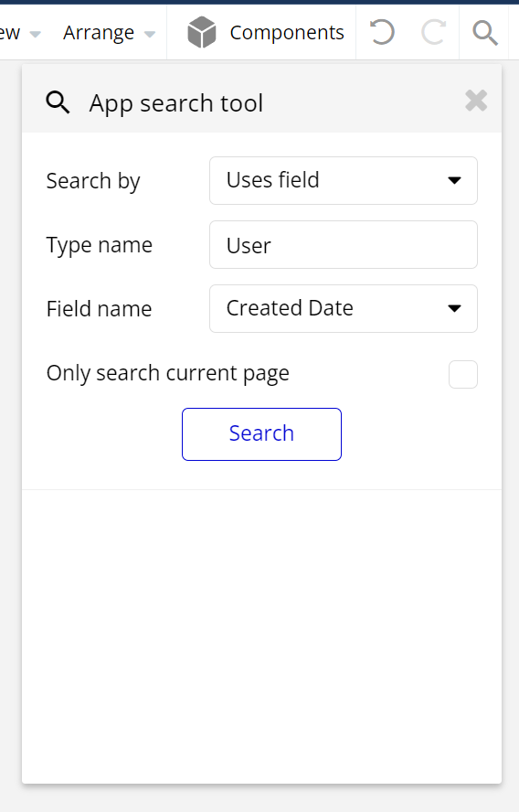Click the arrow on Field name dropdown
519x812 pixels.
[x=454, y=309]
